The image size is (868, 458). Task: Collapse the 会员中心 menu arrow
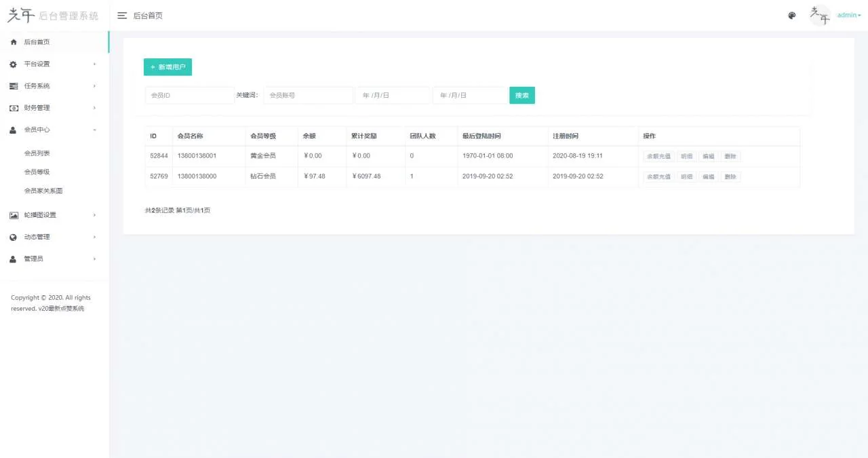click(x=94, y=130)
